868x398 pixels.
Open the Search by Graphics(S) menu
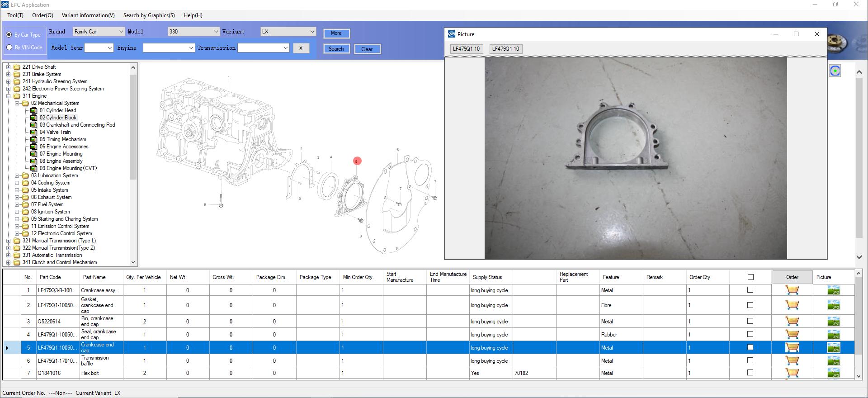[x=149, y=15]
